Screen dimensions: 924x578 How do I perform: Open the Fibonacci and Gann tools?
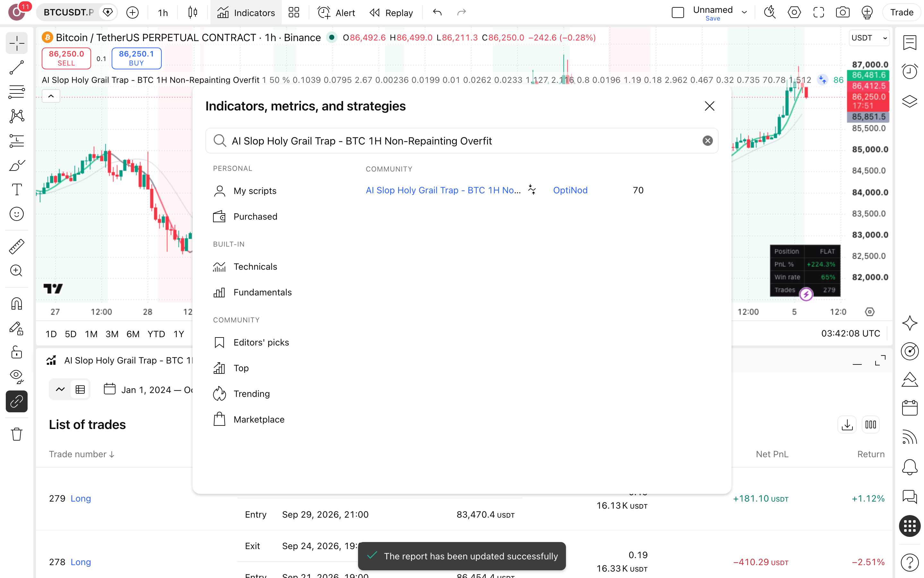(x=16, y=92)
